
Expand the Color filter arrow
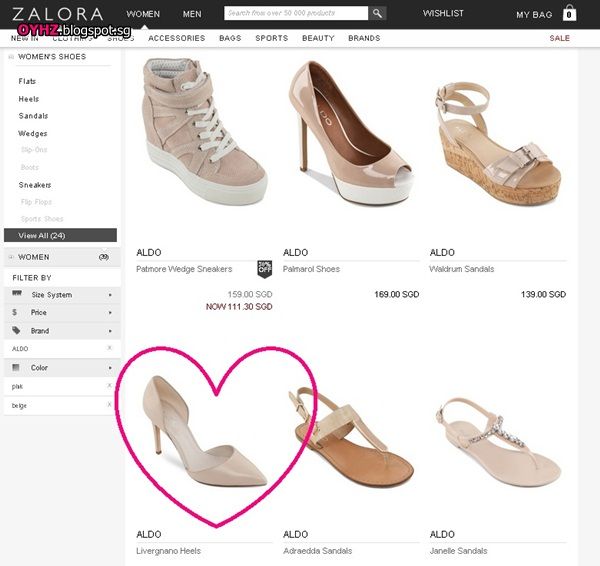coord(110,368)
